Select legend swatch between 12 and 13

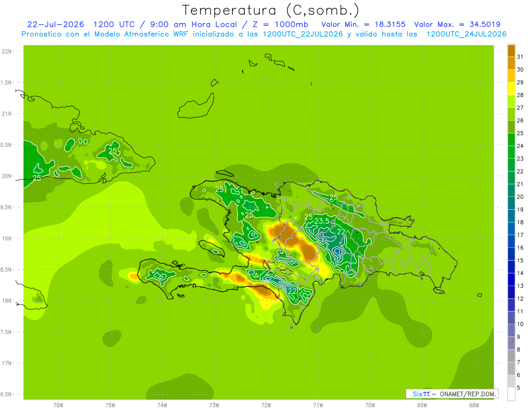(x=511, y=292)
